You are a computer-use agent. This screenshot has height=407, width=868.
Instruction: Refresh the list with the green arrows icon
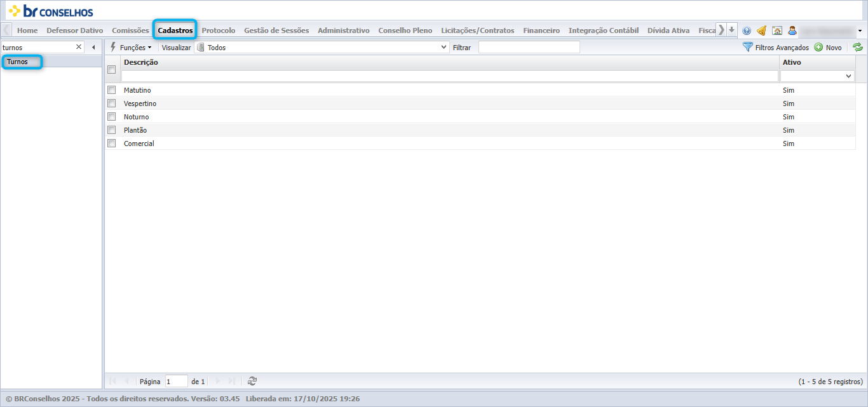[858, 47]
